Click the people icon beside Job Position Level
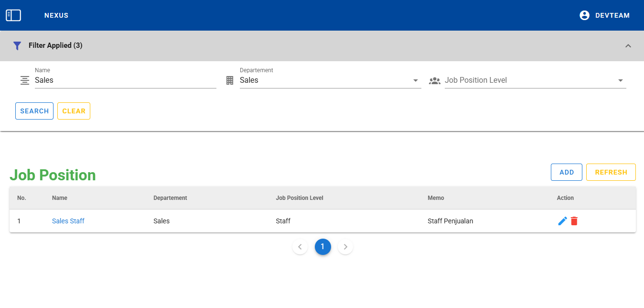This screenshot has width=644, height=308. [x=435, y=81]
